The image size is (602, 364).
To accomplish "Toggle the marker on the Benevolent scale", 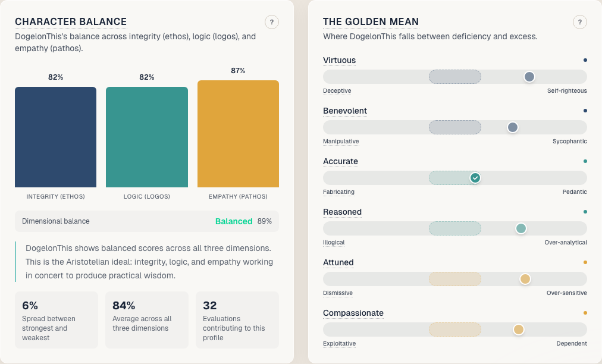I will pyautogui.click(x=513, y=127).
